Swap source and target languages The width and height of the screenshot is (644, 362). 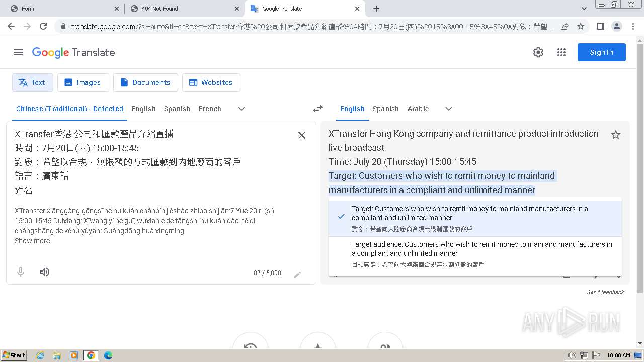pyautogui.click(x=318, y=109)
